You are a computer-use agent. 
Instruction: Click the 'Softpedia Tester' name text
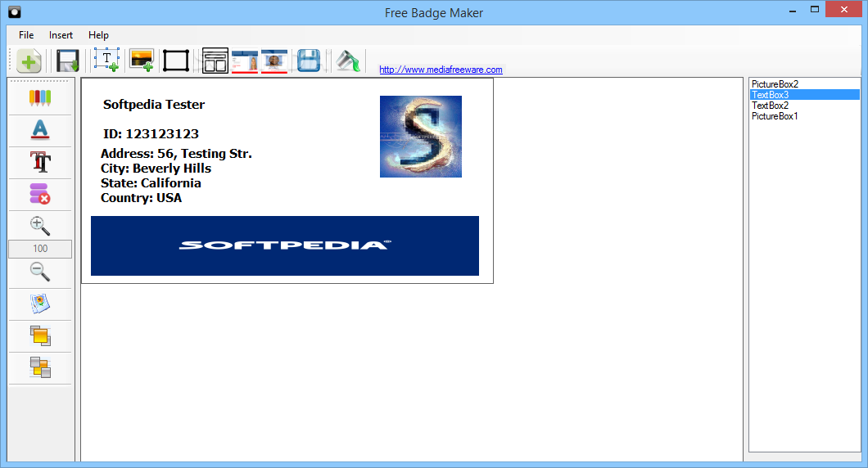(154, 105)
